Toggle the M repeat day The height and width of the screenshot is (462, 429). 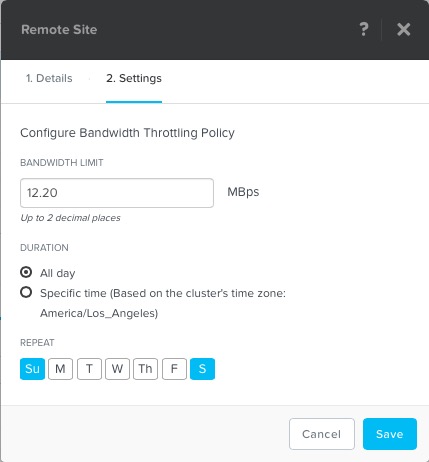[x=60, y=369]
